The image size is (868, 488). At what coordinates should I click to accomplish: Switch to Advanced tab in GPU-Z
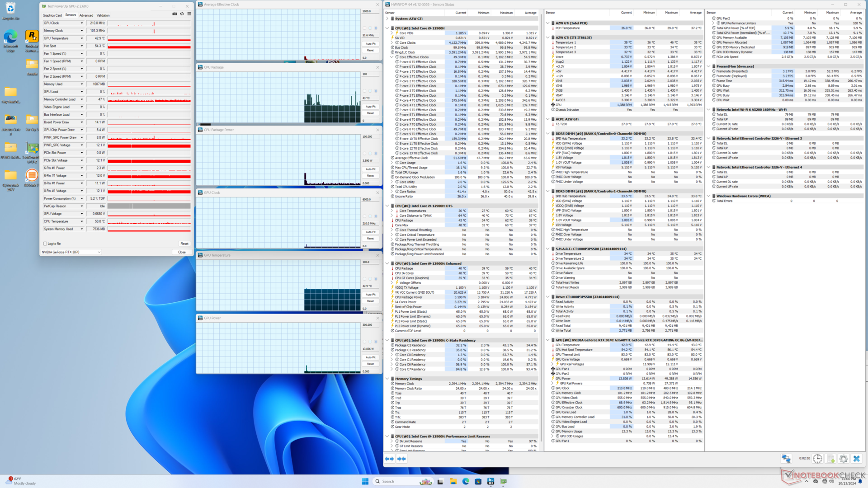click(x=86, y=15)
